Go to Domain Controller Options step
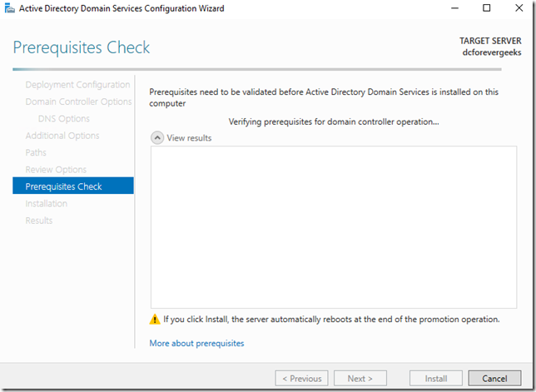This screenshot has width=536, height=392. point(78,102)
